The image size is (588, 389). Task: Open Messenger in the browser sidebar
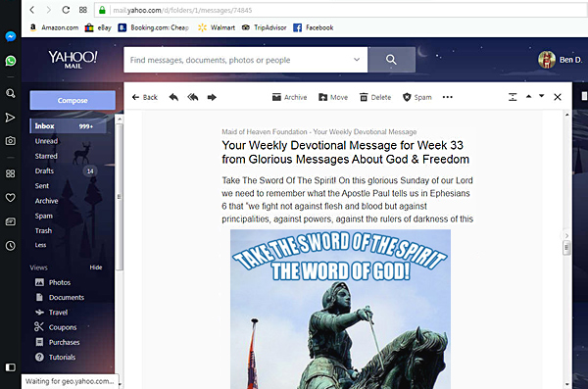(11, 36)
